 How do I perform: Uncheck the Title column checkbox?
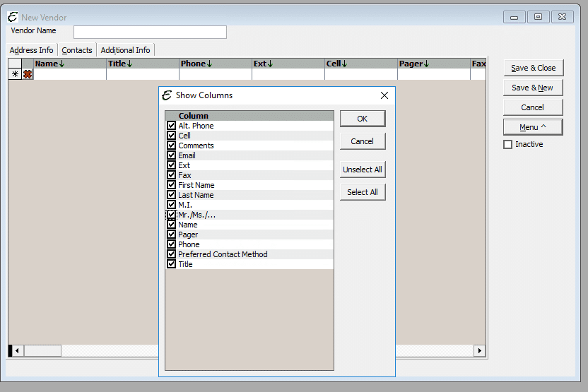click(x=171, y=264)
